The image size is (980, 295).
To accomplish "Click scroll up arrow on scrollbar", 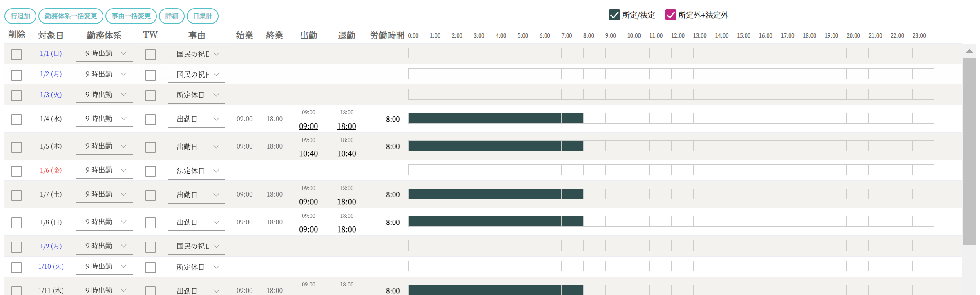I will click(969, 51).
